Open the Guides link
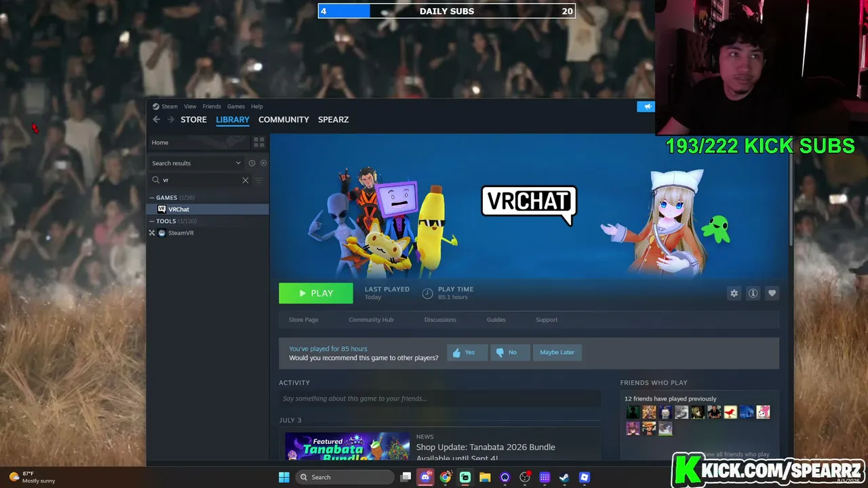Screen dimensions: 868x488 [496, 320]
